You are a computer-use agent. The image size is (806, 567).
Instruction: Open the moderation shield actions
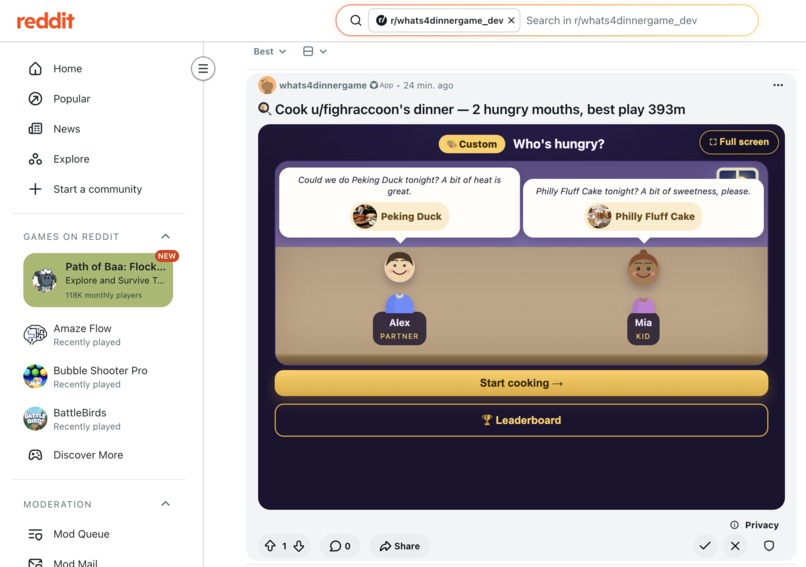pyautogui.click(x=769, y=545)
